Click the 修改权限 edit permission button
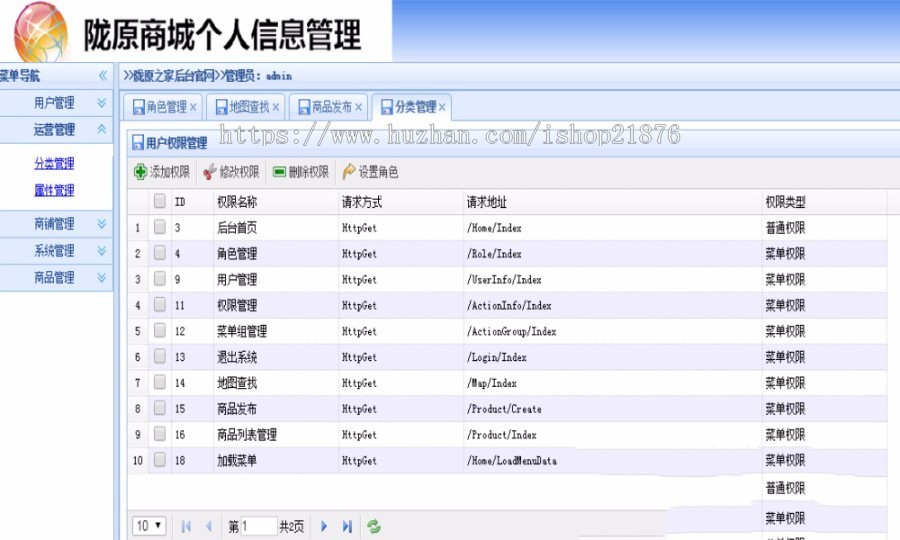900x540 pixels. pyautogui.click(x=231, y=172)
